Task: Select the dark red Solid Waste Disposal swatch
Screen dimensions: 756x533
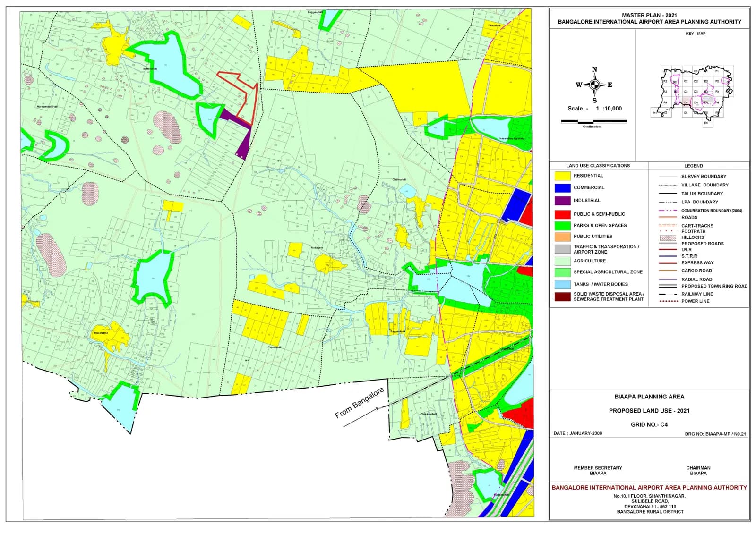Action: [562, 296]
